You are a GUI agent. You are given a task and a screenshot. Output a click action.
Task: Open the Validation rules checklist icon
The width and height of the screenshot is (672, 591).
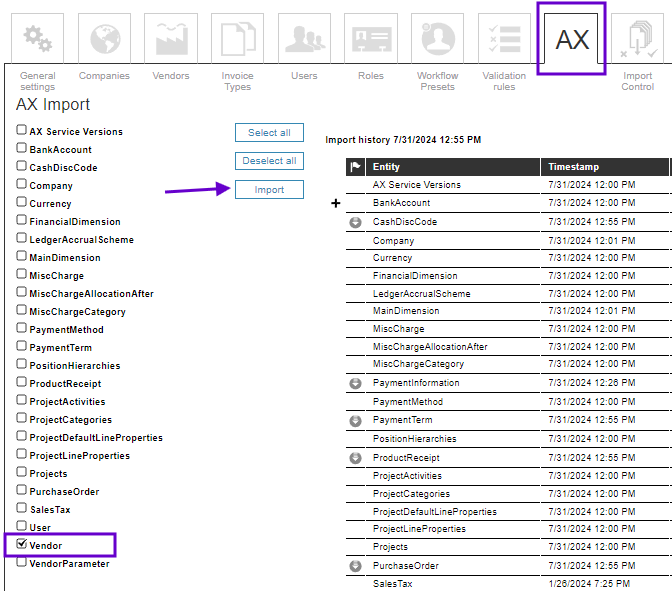[504, 38]
